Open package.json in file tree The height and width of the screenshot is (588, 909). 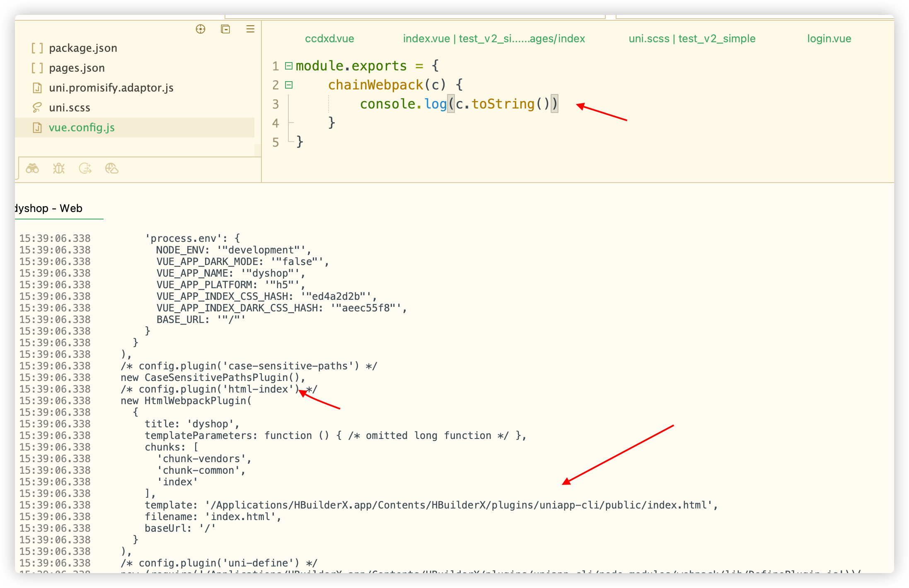(x=83, y=48)
